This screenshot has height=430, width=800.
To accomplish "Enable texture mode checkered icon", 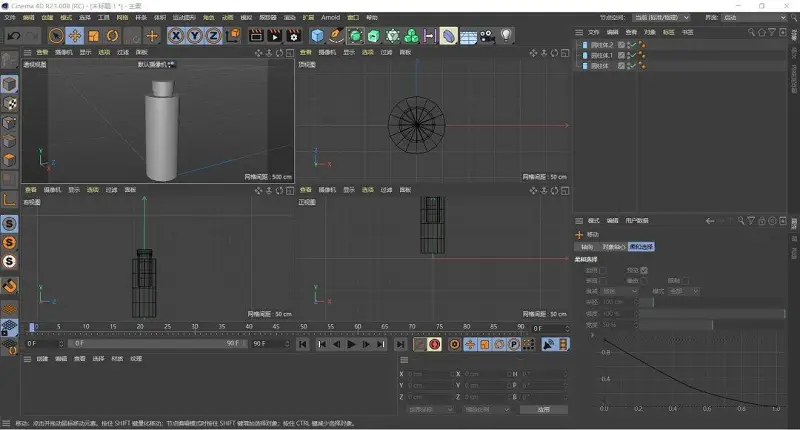I will pos(10,104).
